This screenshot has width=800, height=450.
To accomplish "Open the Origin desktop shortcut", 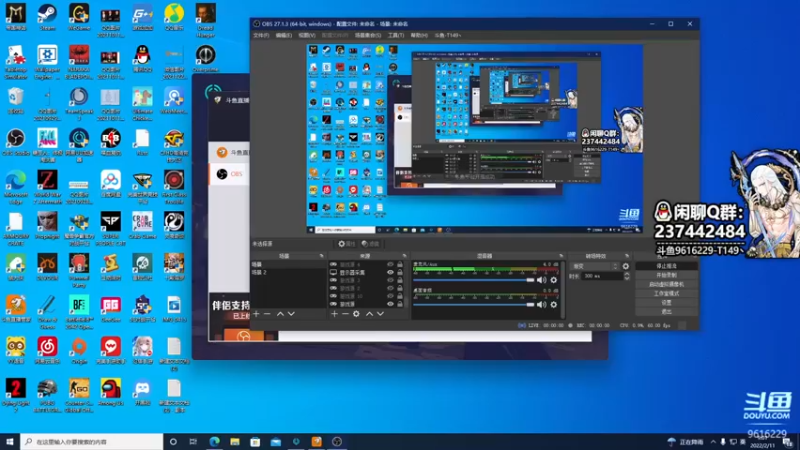I will pyautogui.click(x=79, y=351).
